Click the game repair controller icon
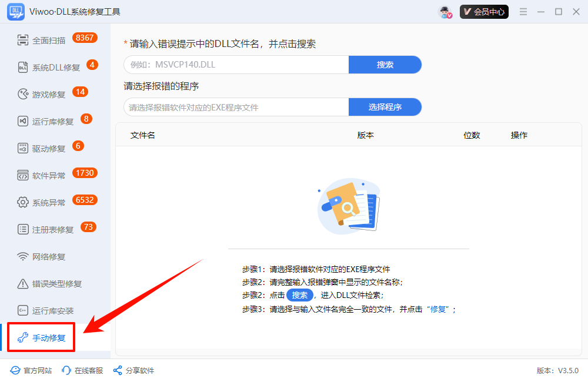Screen dimensions: 588x382 coord(23,94)
